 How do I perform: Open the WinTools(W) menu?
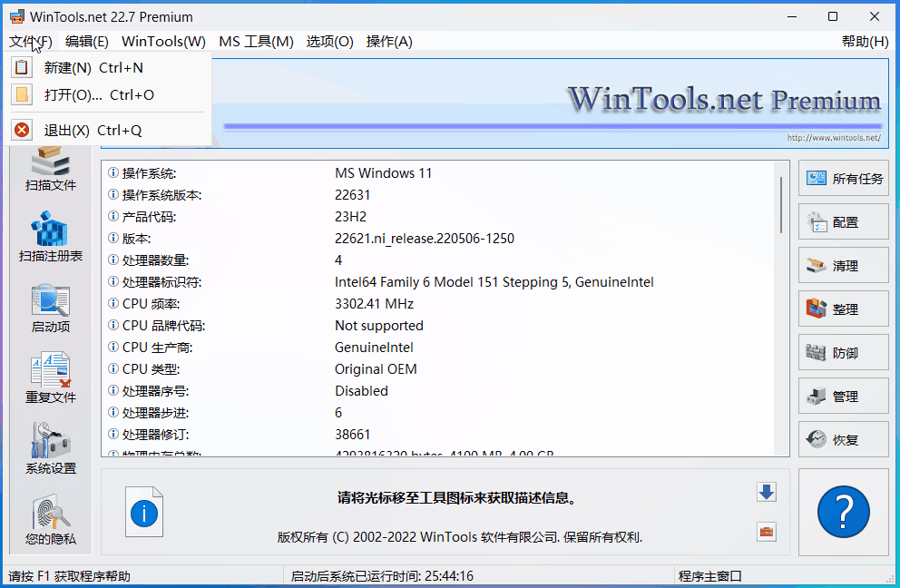click(163, 42)
